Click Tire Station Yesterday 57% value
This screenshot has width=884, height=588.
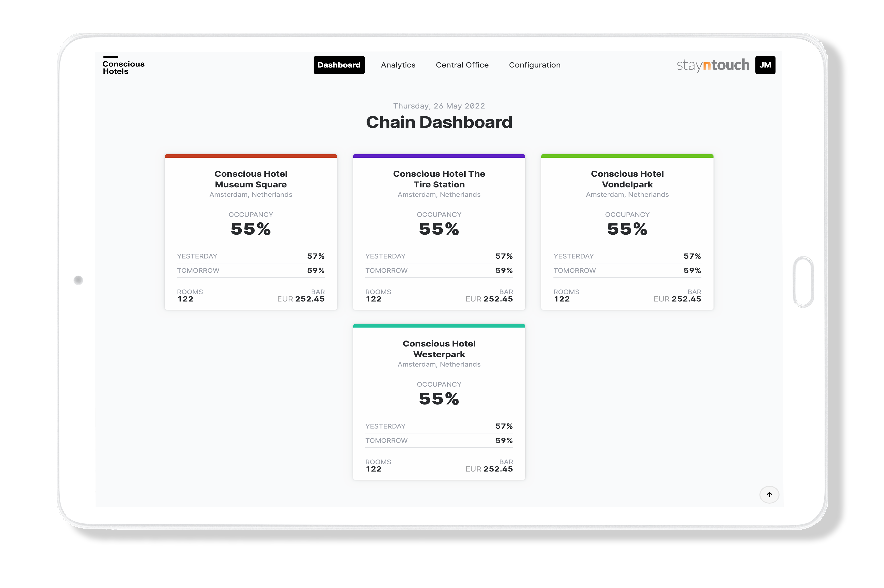click(x=504, y=256)
